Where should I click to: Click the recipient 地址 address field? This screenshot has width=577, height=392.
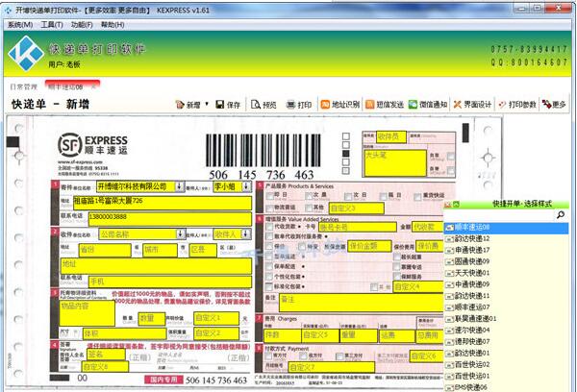point(157,266)
